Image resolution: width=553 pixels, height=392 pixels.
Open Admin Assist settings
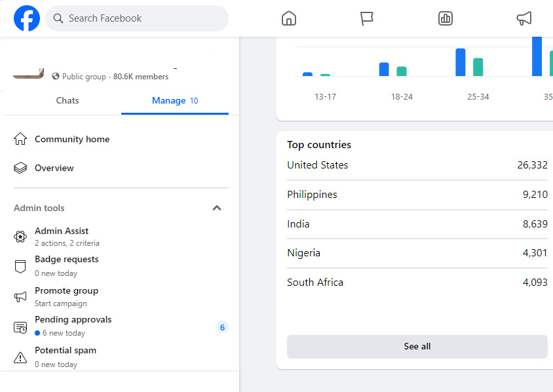[x=121, y=237]
